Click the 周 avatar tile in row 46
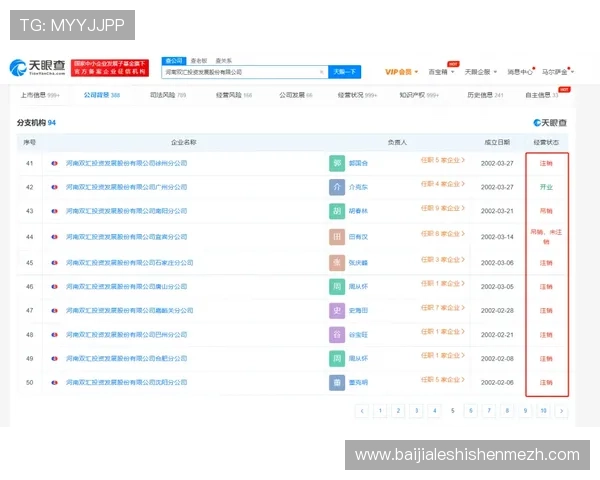 (337, 287)
